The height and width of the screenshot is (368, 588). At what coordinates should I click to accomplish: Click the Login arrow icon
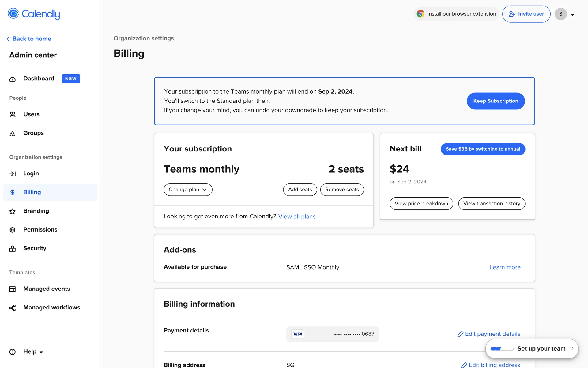tap(13, 174)
